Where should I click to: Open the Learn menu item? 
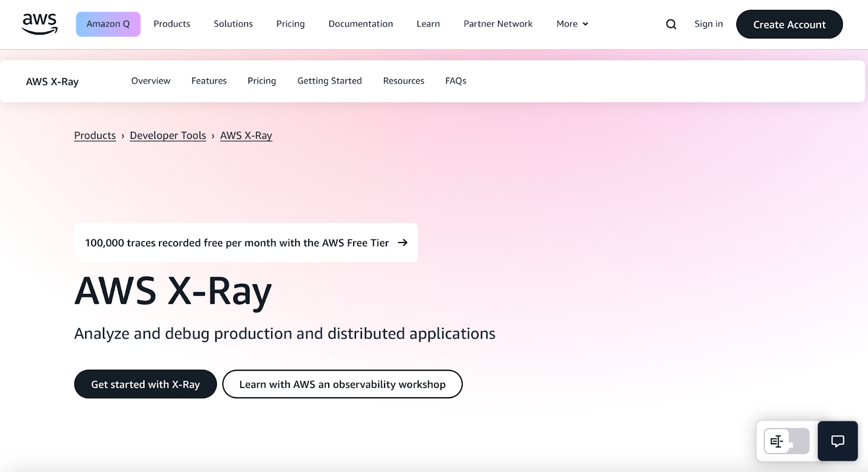[428, 24]
